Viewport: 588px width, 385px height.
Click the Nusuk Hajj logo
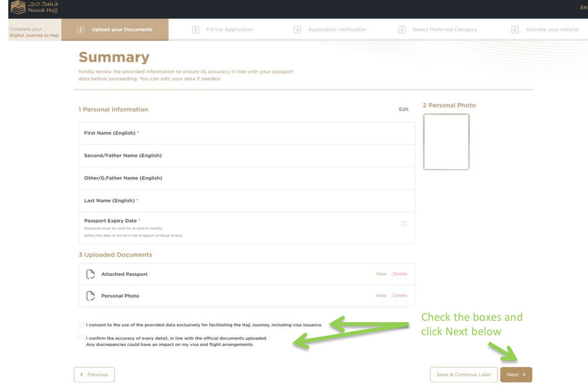pos(34,7)
